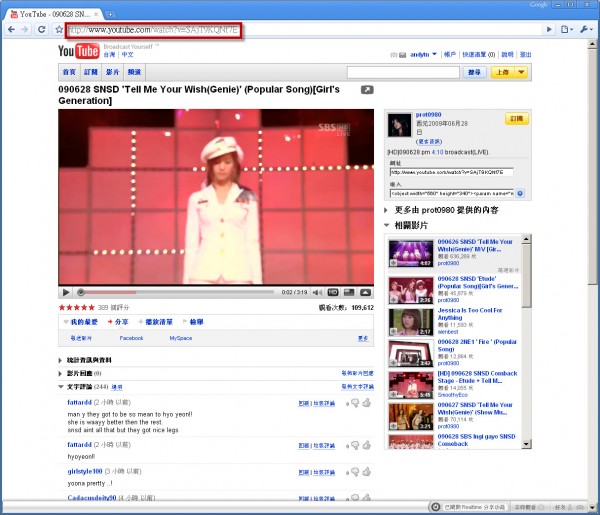Add Jessica video to queue with plus icon
Viewport: 600px width, 515px height.
393,332
